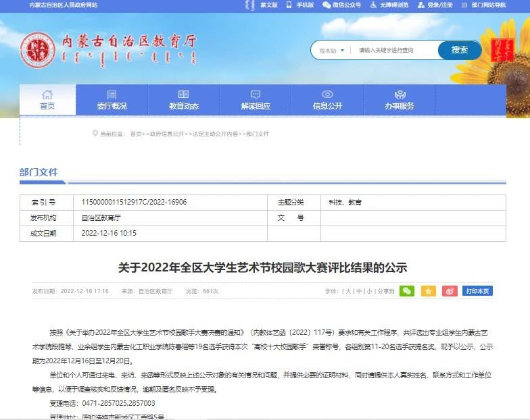Set font size to small 小

click(x=369, y=292)
